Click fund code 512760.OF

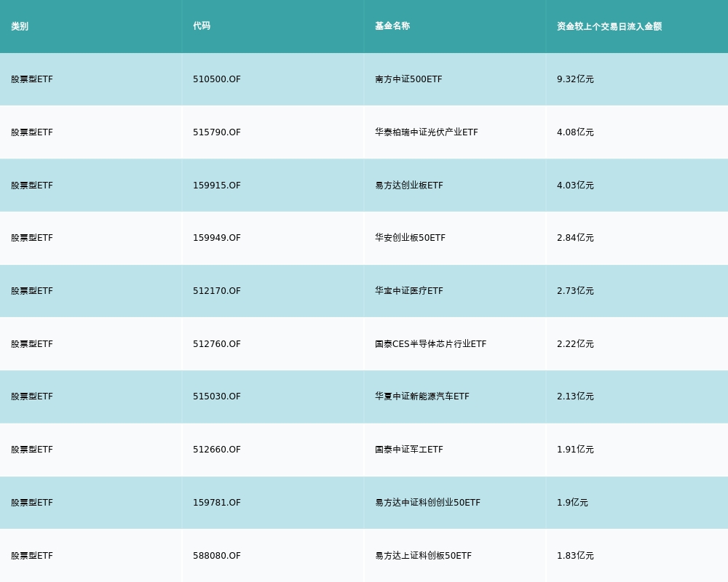(217, 344)
